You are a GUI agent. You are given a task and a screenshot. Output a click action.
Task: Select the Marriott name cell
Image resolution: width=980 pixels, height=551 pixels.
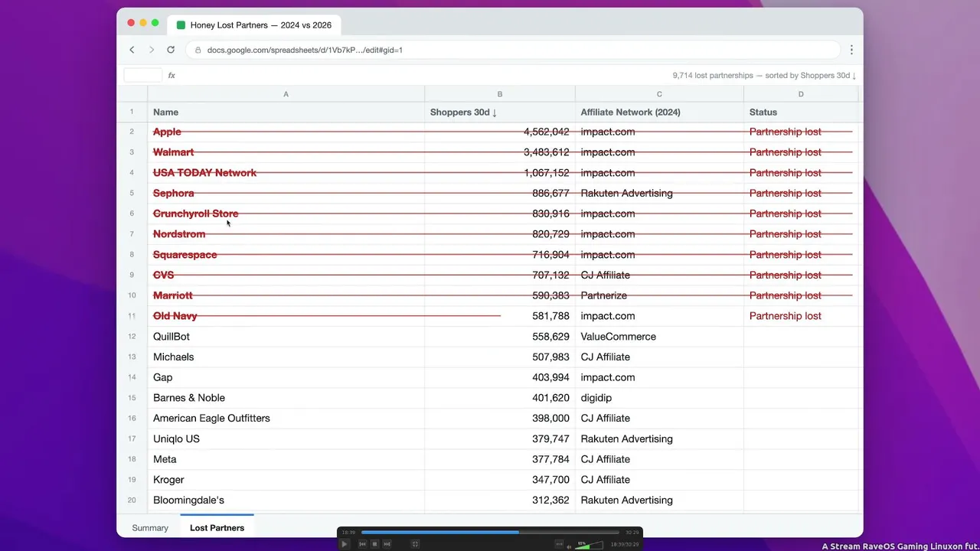(286, 295)
